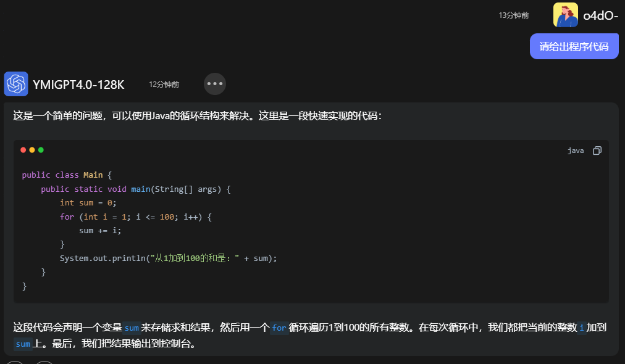Click the green dot on code block
The image size is (625, 364).
click(x=41, y=150)
